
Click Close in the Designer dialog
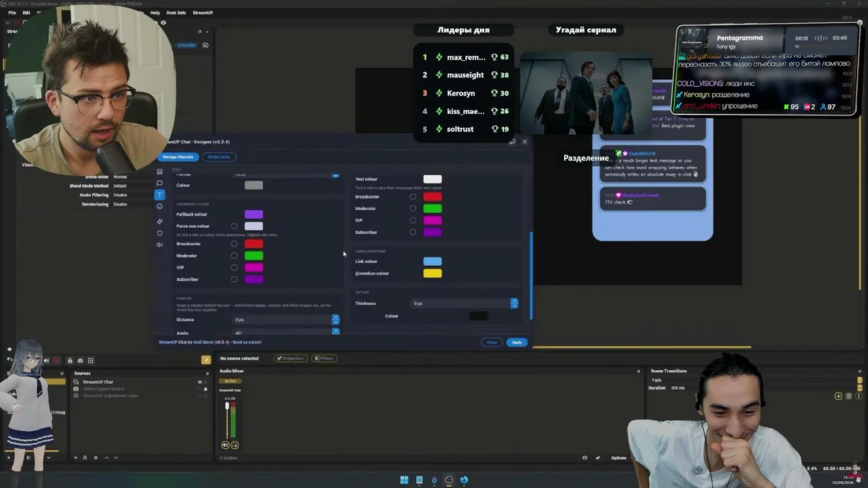tap(492, 342)
